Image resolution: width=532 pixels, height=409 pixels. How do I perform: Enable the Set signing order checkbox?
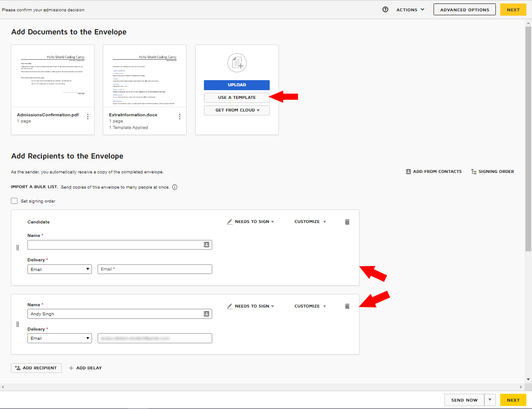point(14,201)
